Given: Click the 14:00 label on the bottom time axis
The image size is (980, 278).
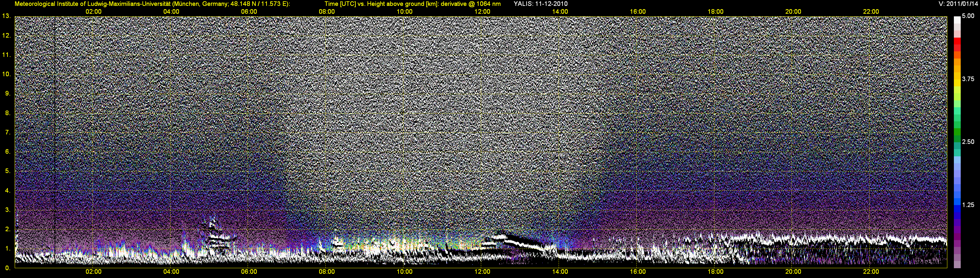Looking at the screenshot, I should tap(560, 272).
